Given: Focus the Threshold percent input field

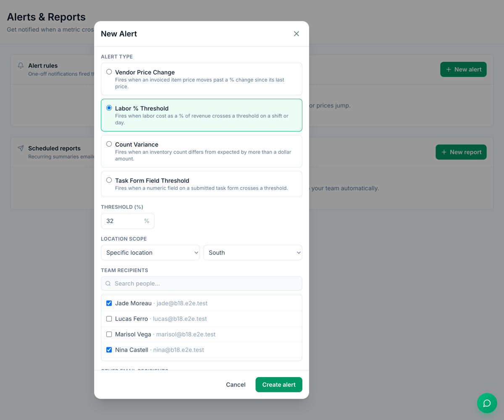Looking at the screenshot, I should tap(128, 221).
